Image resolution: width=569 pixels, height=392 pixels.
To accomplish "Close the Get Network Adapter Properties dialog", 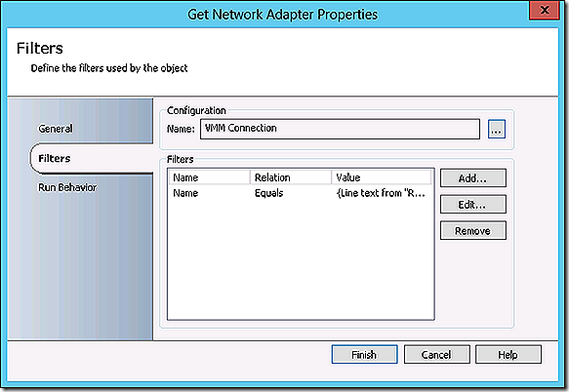I will (x=544, y=10).
